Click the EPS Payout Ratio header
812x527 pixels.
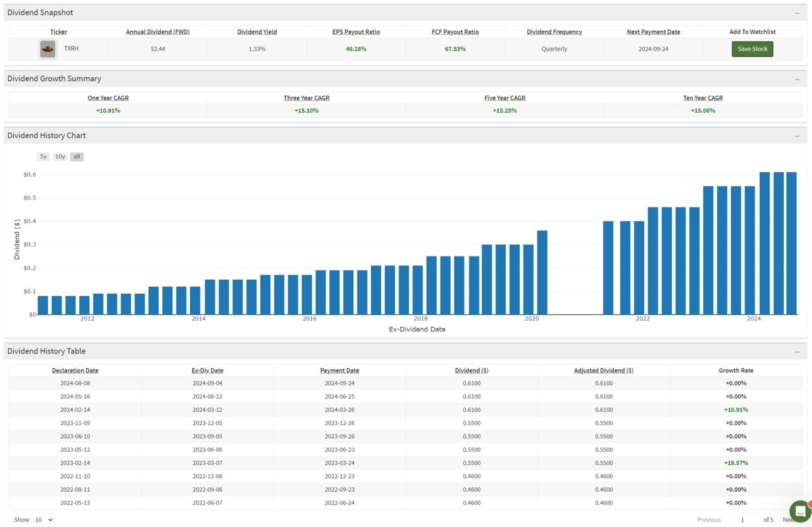pos(356,31)
